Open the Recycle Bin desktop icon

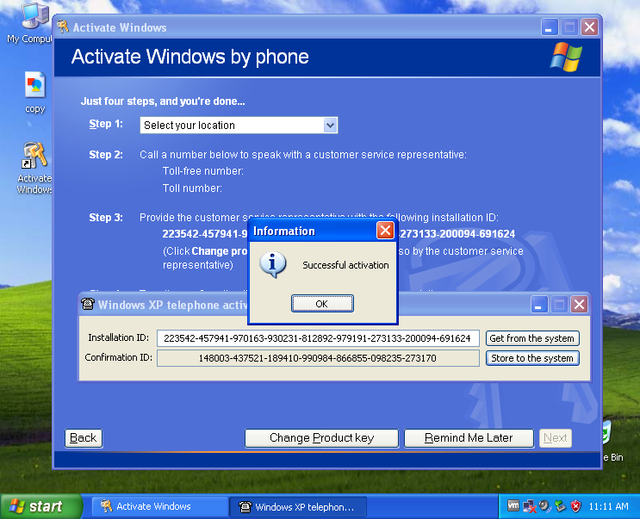tap(612, 443)
